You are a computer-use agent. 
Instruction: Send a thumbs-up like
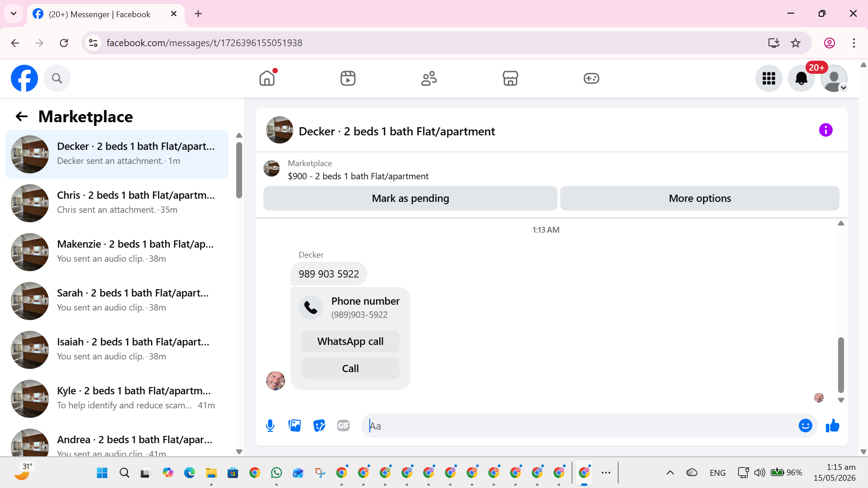(x=832, y=426)
